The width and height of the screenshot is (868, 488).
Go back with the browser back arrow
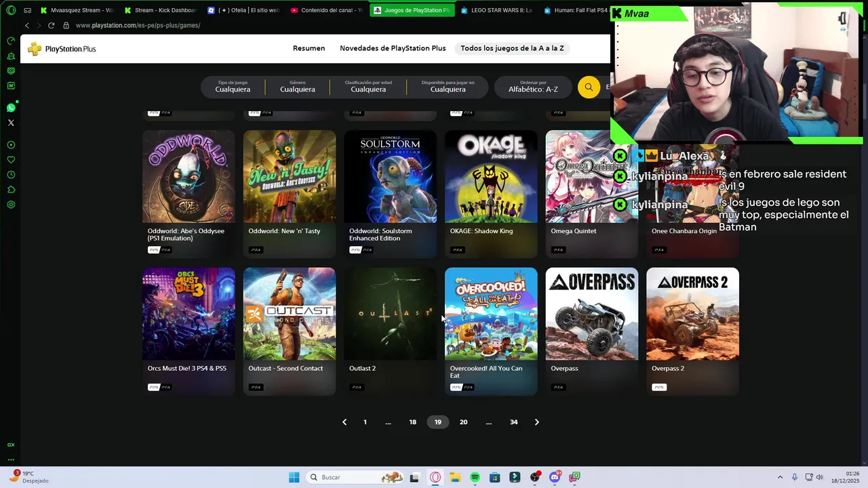pos(27,25)
